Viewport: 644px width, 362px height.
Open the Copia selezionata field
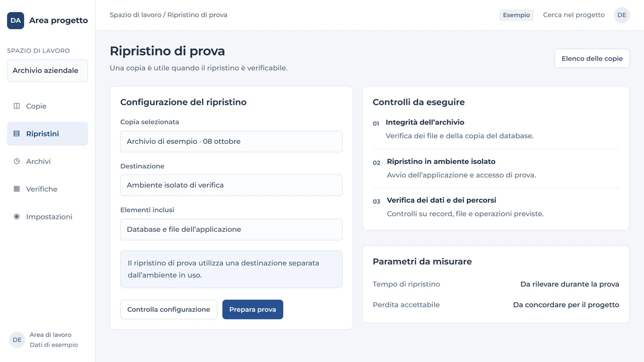pos(231,141)
